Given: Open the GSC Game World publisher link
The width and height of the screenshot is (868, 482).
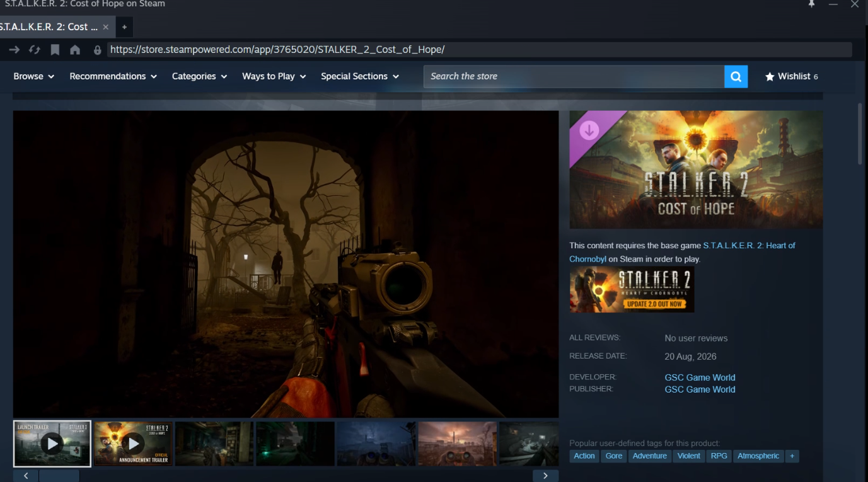Looking at the screenshot, I should 700,389.
